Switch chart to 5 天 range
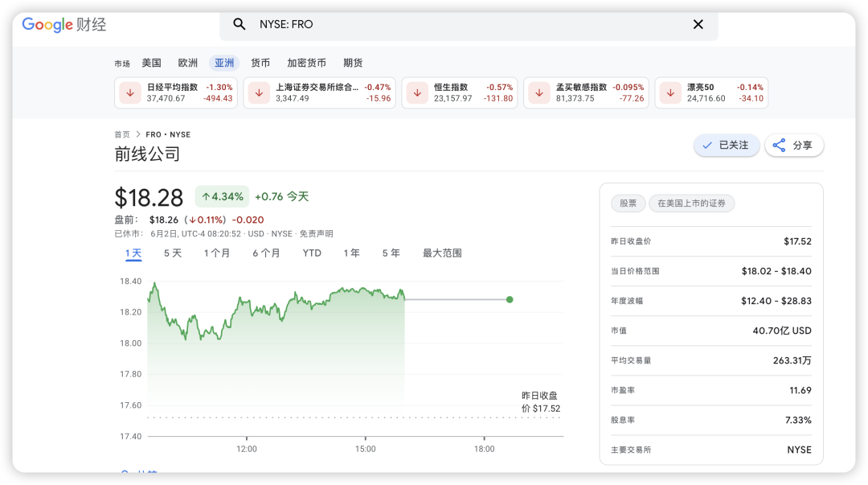Viewport: 868px width, 485px height. [173, 253]
